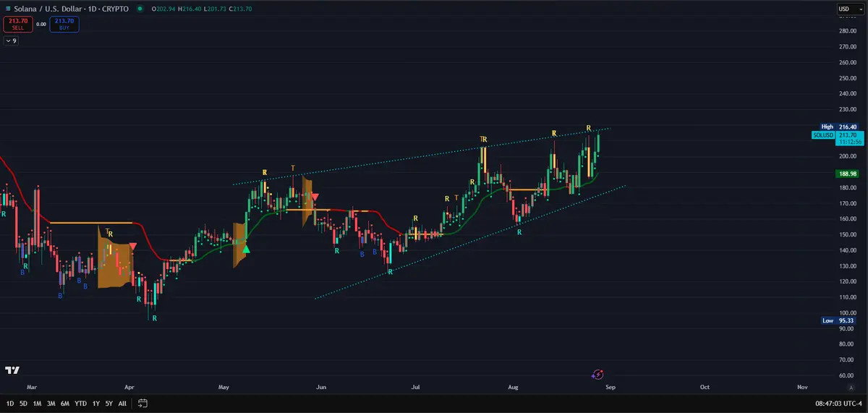Click the Oct label on time axis
This screenshot has height=413, width=868.
(x=705, y=388)
